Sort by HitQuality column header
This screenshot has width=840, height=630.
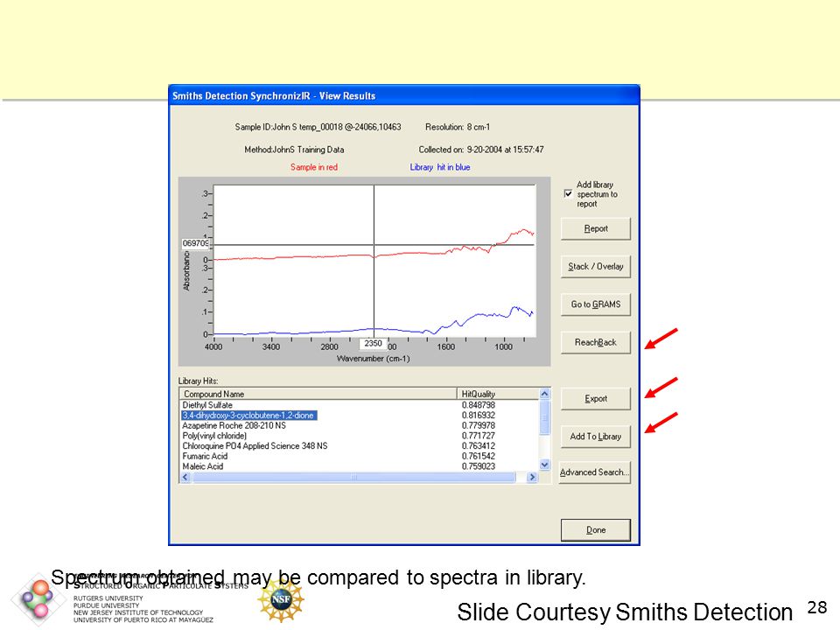click(x=498, y=394)
